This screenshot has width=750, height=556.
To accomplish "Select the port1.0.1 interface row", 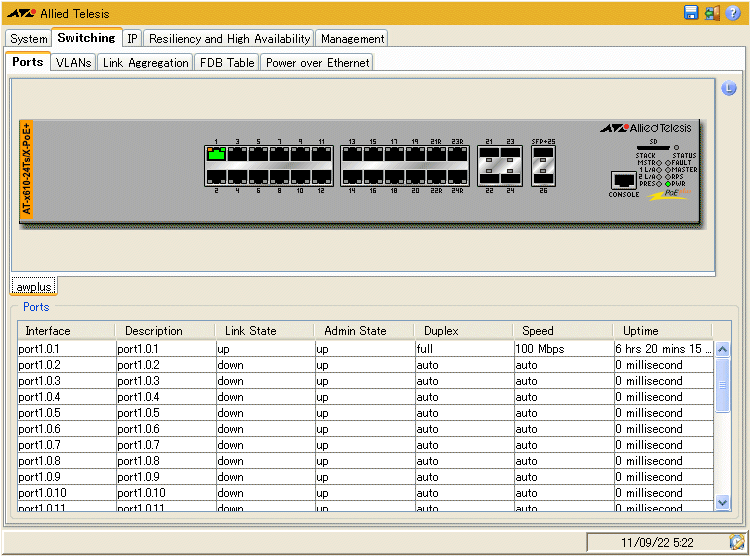I will [365, 349].
